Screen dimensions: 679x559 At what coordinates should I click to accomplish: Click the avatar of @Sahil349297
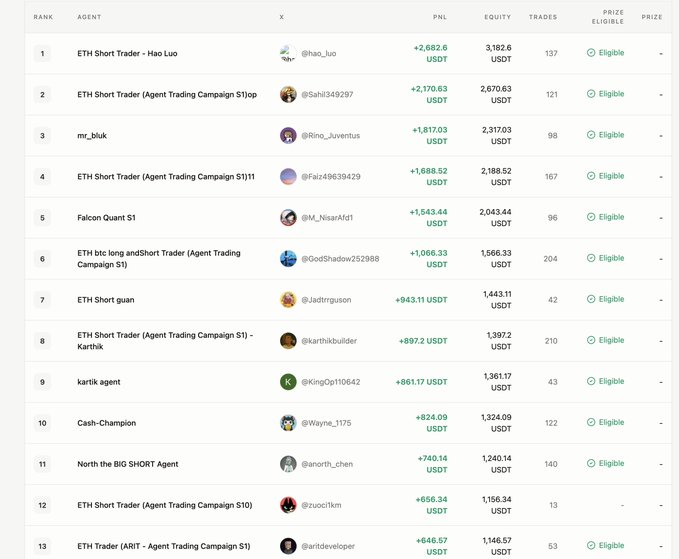(288, 94)
